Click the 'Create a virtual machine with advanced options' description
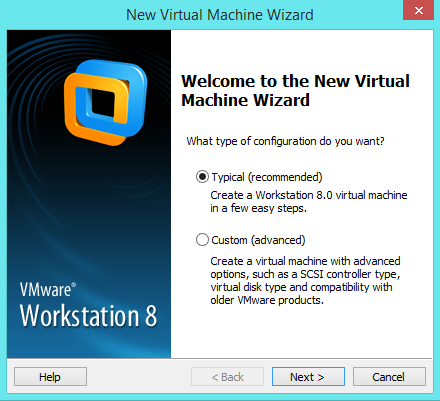This screenshot has height=401, width=440. point(305,280)
